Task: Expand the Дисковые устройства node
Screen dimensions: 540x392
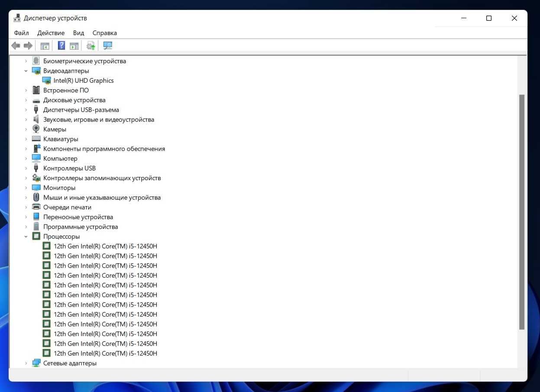Action: [26, 100]
